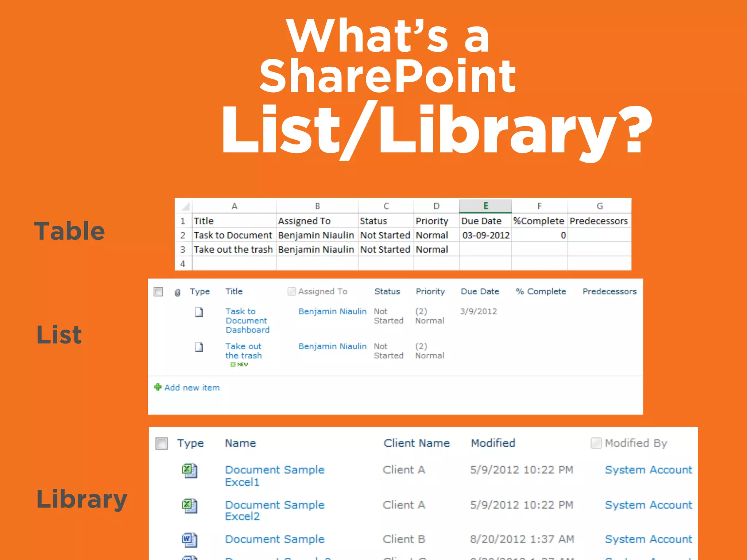Click the document icon for Task to Document Dashboard
The height and width of the screenshot is (560, 747).
tap(199, 312)
